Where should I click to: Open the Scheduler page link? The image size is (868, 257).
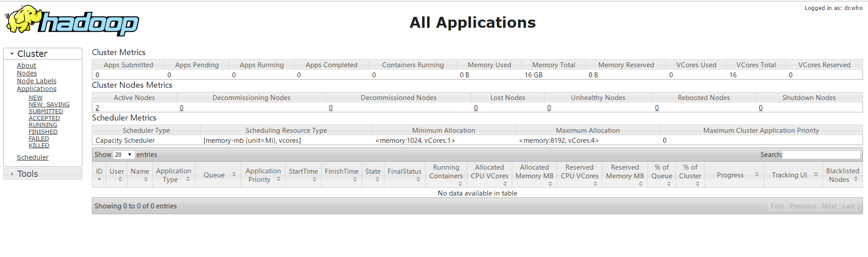coord(32,157)
